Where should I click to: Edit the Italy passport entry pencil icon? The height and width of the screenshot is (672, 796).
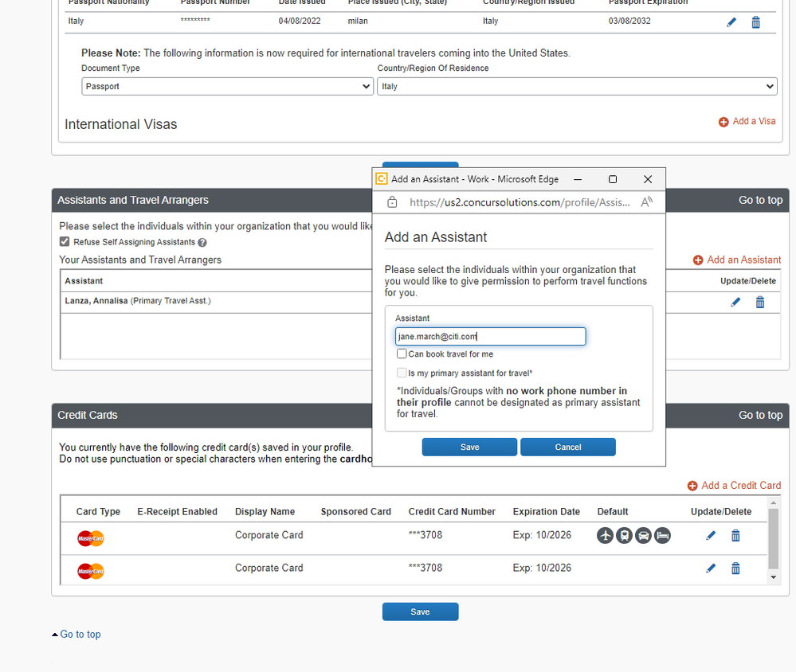pyautogui.click(x=731, y=22)
